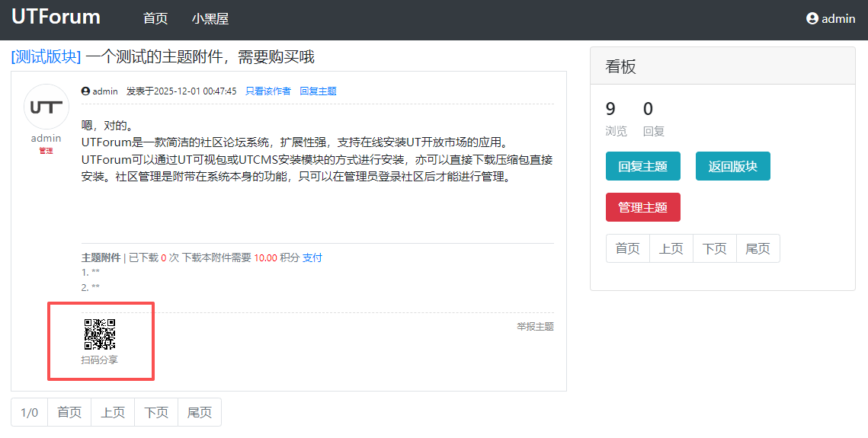Go to 下页 in sidebar pagination
The height and width of the screenshot is (438, 868).
click(x=714, y=248)
